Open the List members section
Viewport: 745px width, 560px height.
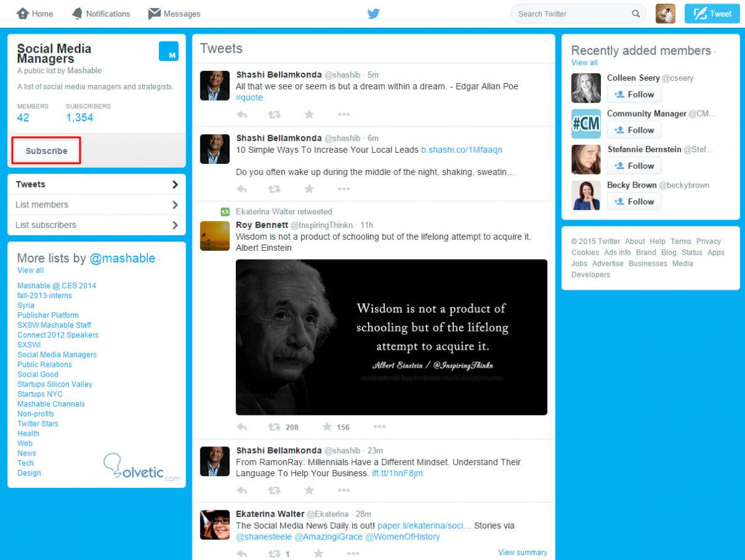coord(96,205)
